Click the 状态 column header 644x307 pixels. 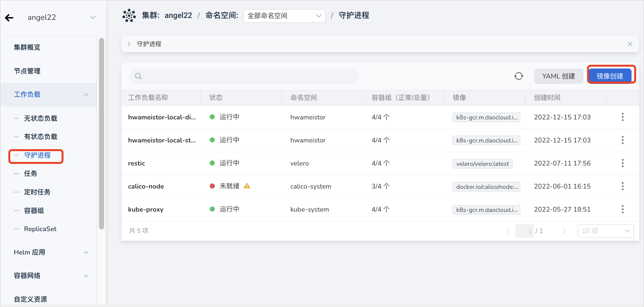(x=216, y=98)
